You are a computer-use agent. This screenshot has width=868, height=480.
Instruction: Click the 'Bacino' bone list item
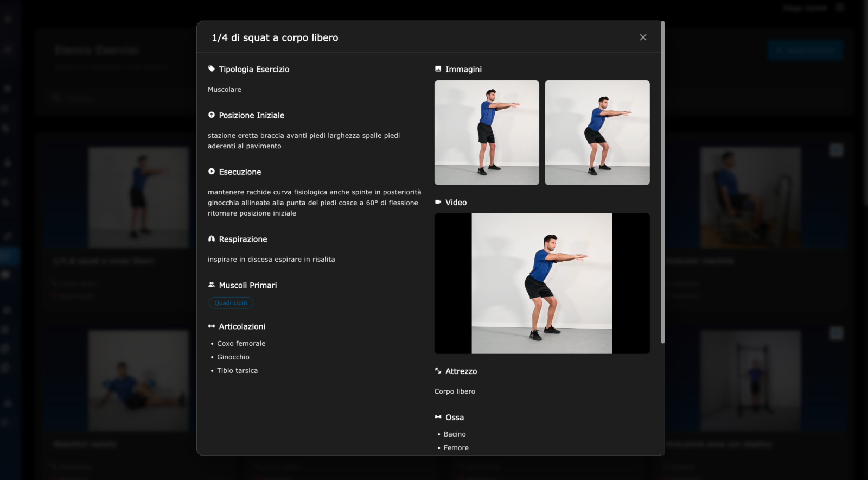click(455, 434)
